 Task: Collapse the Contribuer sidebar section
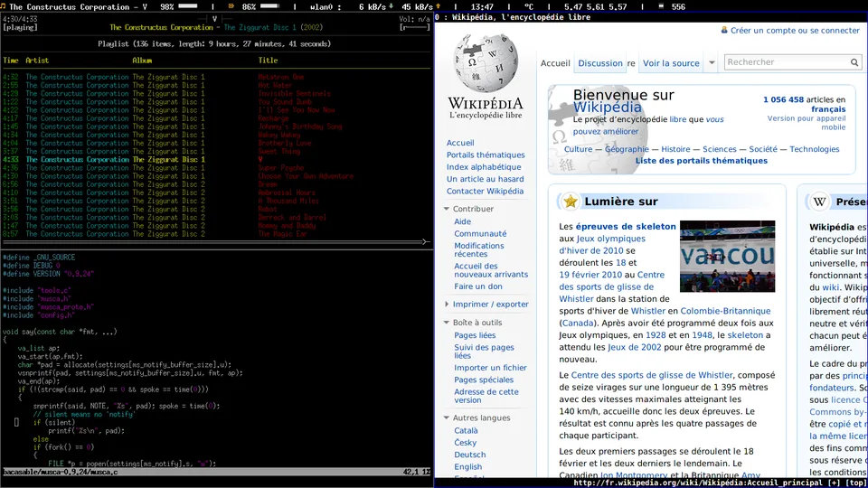(446, 209)
